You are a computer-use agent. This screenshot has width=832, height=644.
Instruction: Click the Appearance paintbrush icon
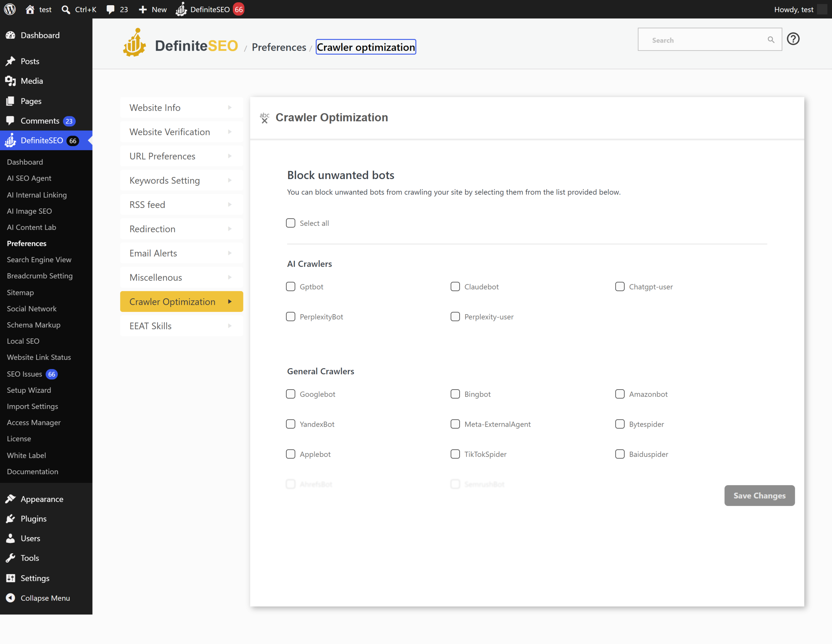pyautogui.click(x=11, y=499)
